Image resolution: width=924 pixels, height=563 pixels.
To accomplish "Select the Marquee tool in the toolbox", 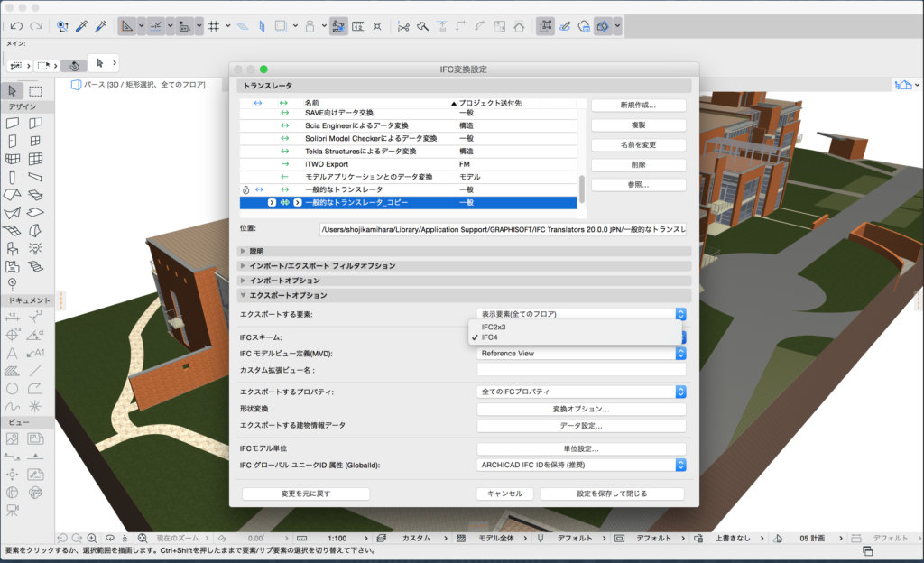I will [x=36, y=91].
